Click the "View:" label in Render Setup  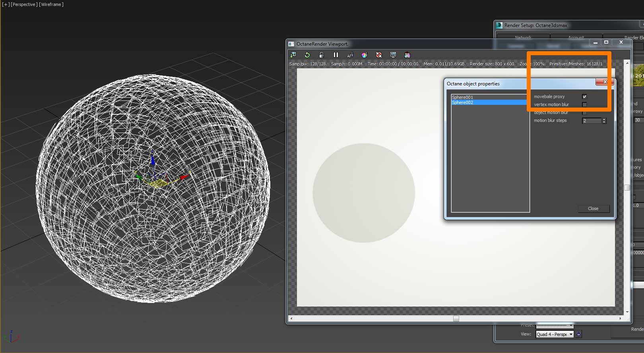pos(526,334)
